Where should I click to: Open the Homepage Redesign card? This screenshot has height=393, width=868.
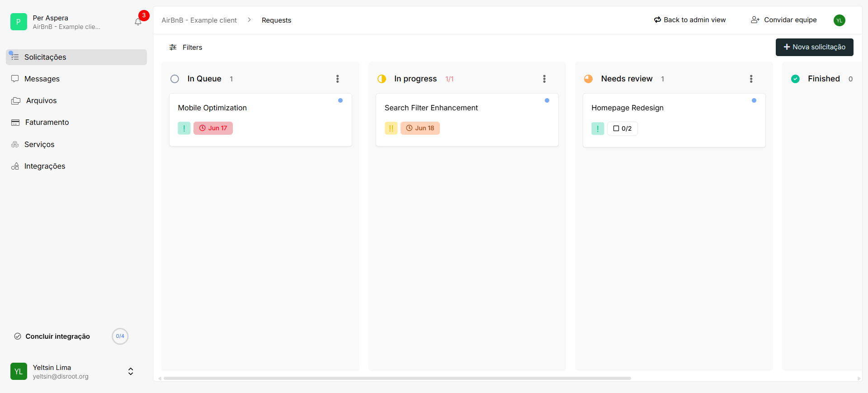coord(674,120)
